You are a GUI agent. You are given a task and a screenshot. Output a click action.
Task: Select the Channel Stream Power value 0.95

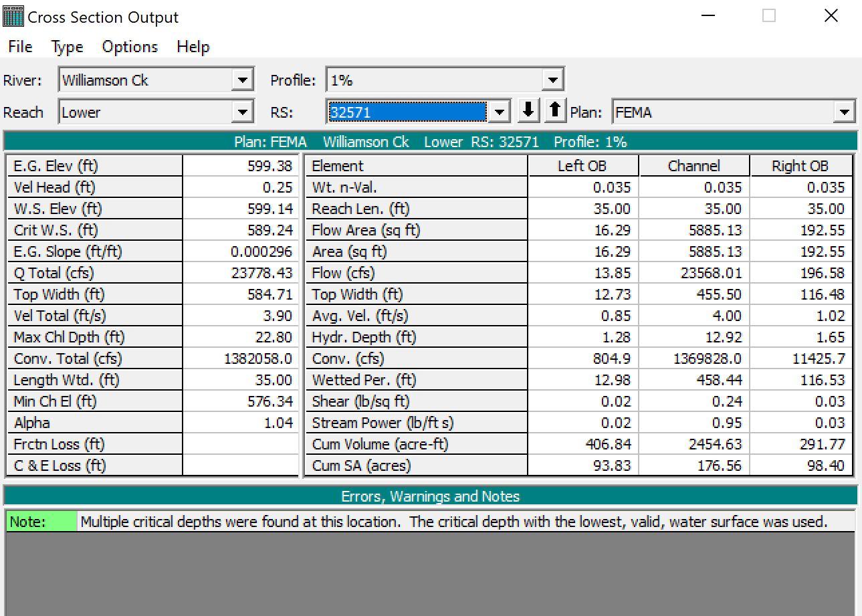(695, 423)
